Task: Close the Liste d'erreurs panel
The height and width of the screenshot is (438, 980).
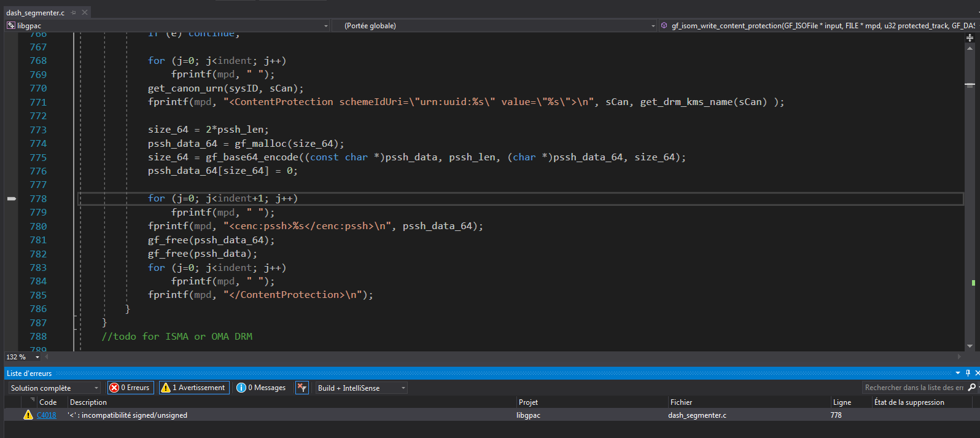Action: 977,373
